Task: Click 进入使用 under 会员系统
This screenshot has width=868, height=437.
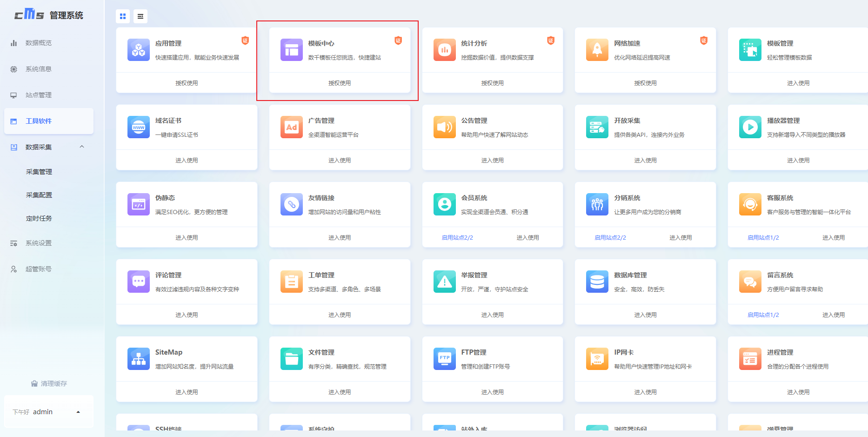Action: click(x=527, y=237)
